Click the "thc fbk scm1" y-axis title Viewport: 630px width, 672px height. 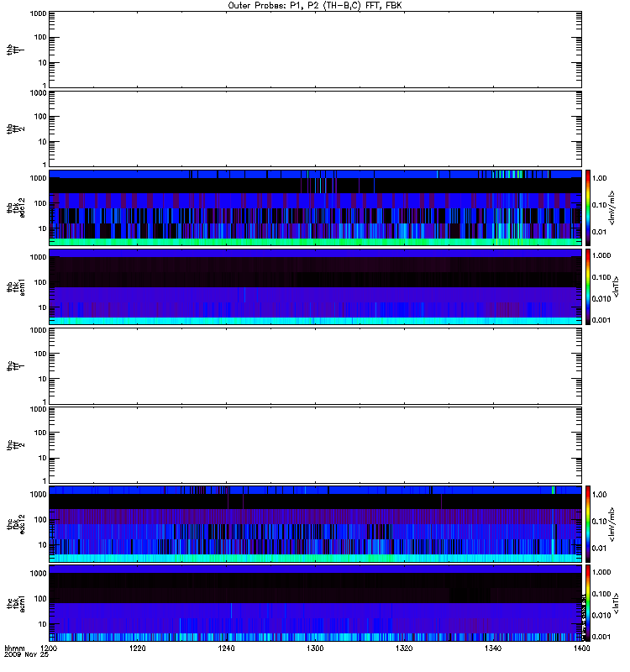[x=16, y=603]
